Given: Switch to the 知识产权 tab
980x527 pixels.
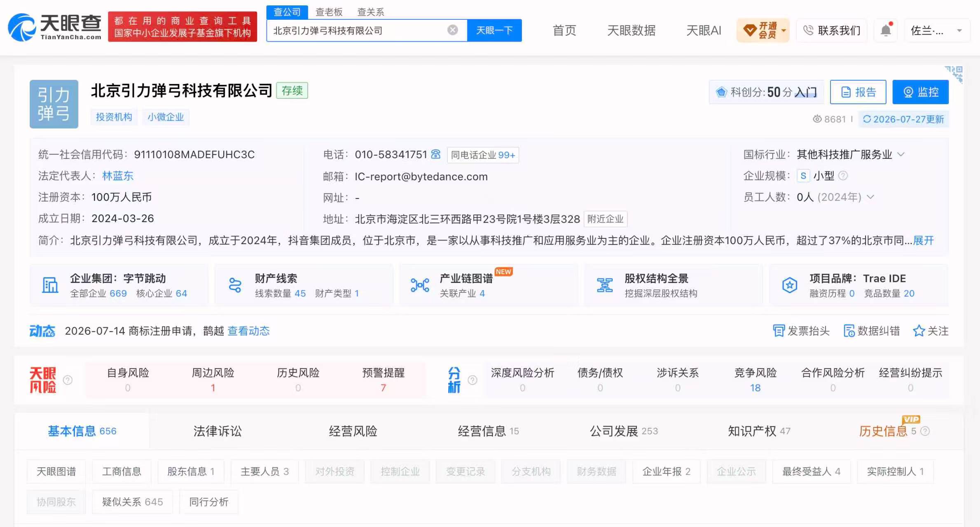Looking at the screenshot, I should point(759,431).
